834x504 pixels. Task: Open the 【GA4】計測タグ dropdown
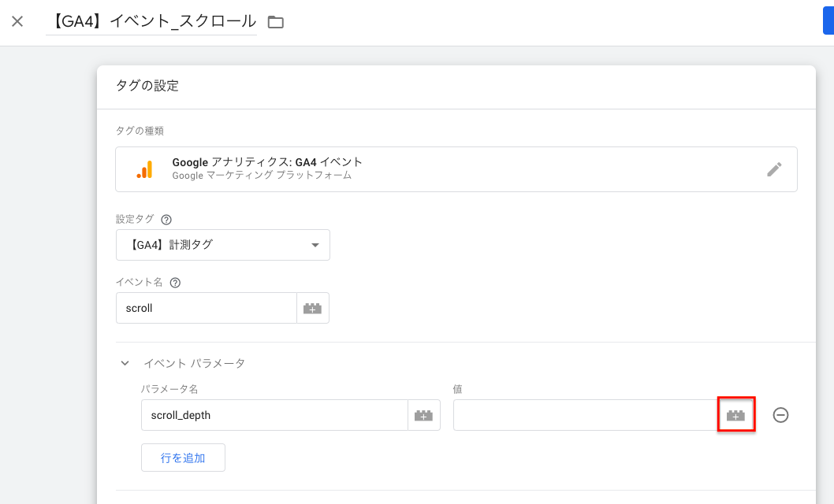(x=223, y=245)
